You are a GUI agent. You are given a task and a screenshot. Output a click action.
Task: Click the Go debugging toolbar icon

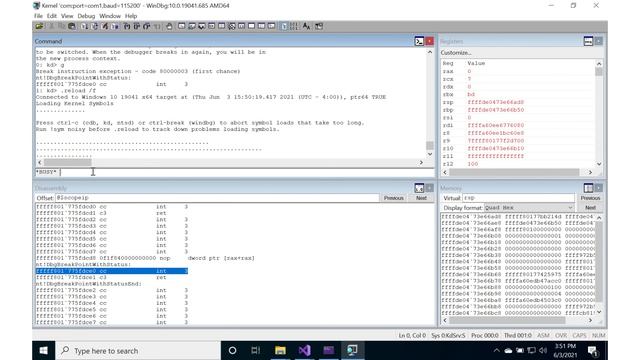[84, 27]
